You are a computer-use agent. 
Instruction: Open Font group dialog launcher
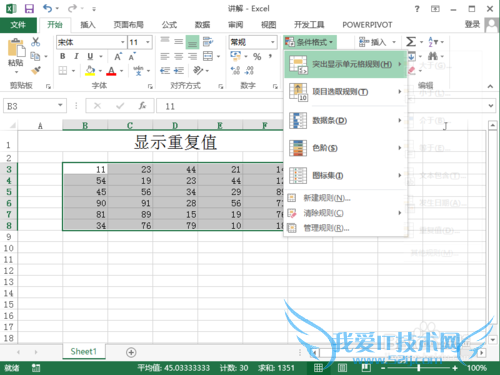click(x=150, y=87)
